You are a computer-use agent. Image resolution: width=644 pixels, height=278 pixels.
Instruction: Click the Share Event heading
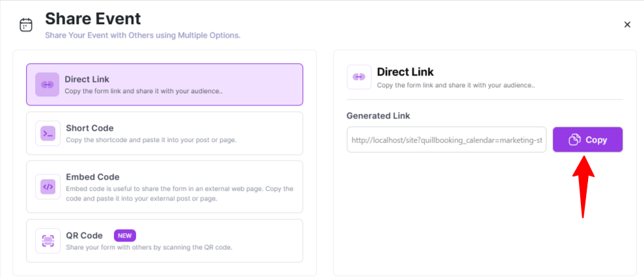coord(92,18)
